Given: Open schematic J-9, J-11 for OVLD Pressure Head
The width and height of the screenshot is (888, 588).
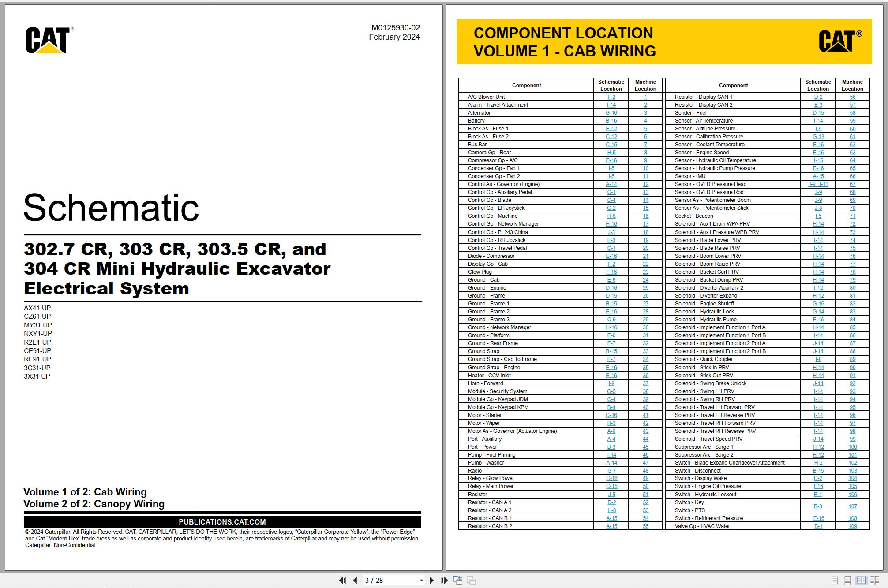Looking at the screenshot, I should pyautogui.click(x=818, y=184).
